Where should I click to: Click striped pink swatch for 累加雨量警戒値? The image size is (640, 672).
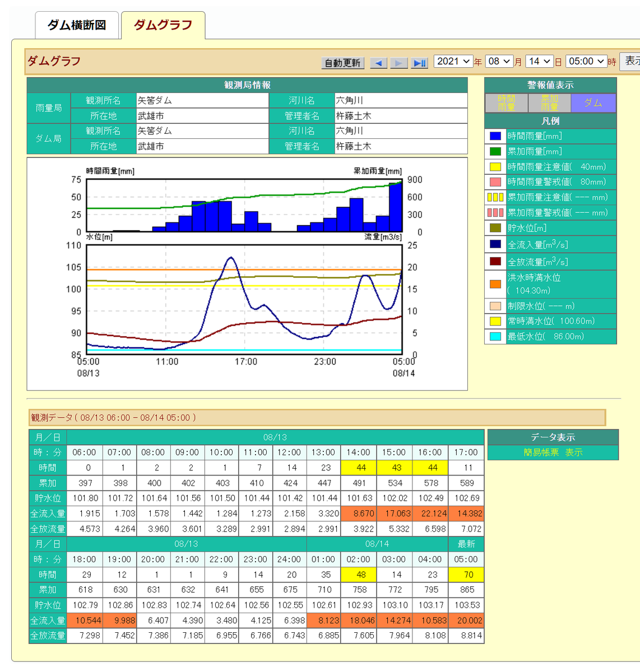pos(495,213)
